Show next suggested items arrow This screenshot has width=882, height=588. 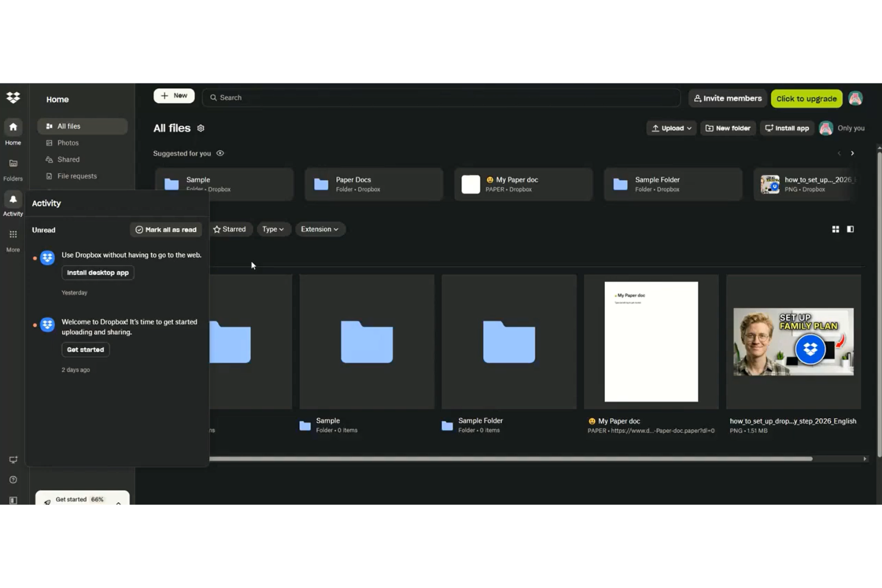pos(852,154)
